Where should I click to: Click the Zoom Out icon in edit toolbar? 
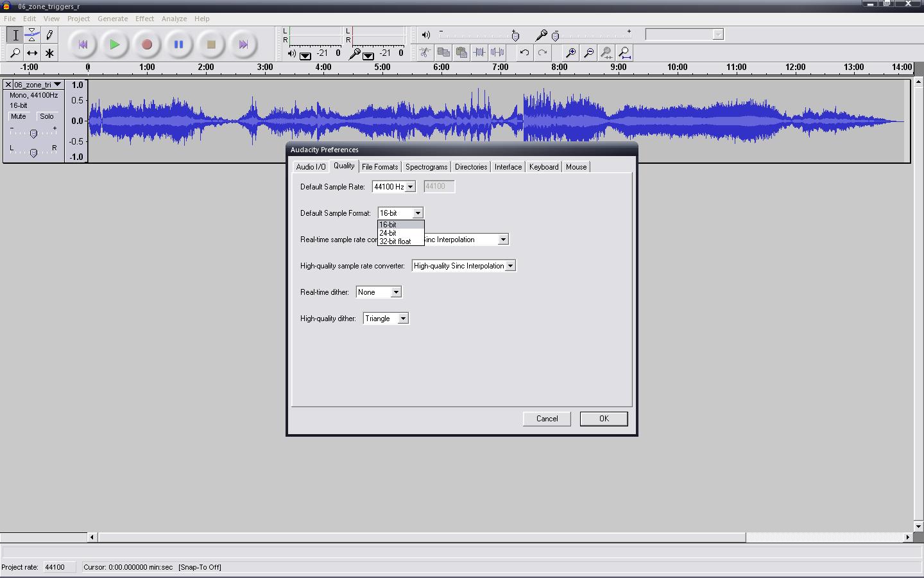click(x=588, y=53)
